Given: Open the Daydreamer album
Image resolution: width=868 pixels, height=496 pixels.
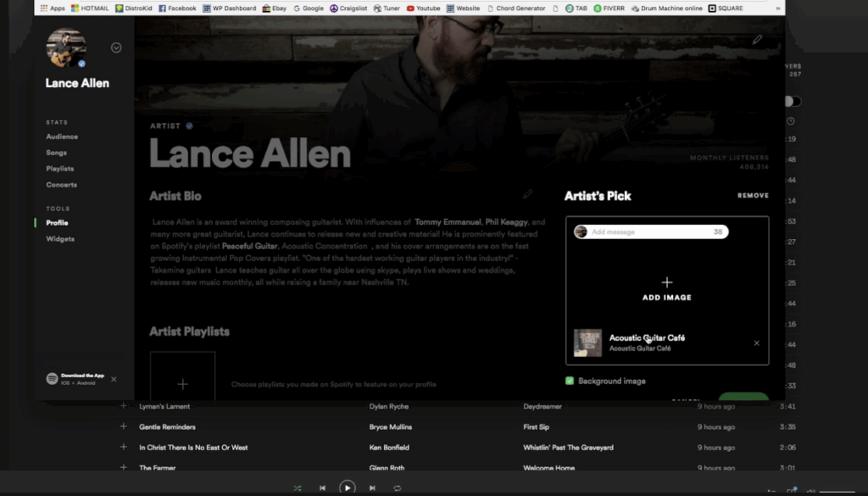Looking at the screenshot, I should click(542, 406).
